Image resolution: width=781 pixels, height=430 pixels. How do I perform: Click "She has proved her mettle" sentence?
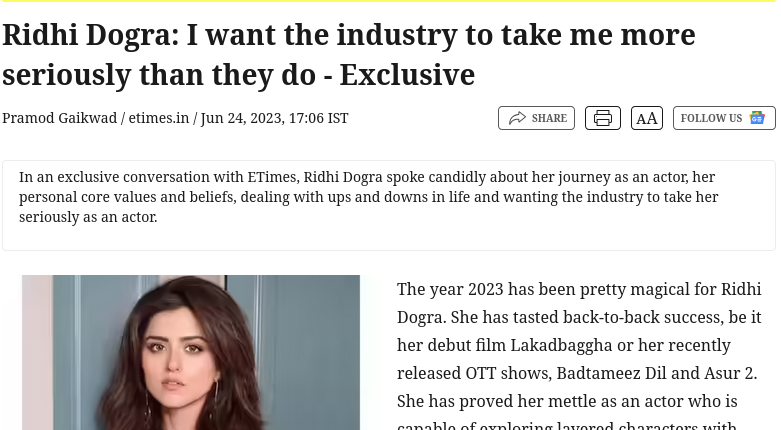tap(567, 401)
